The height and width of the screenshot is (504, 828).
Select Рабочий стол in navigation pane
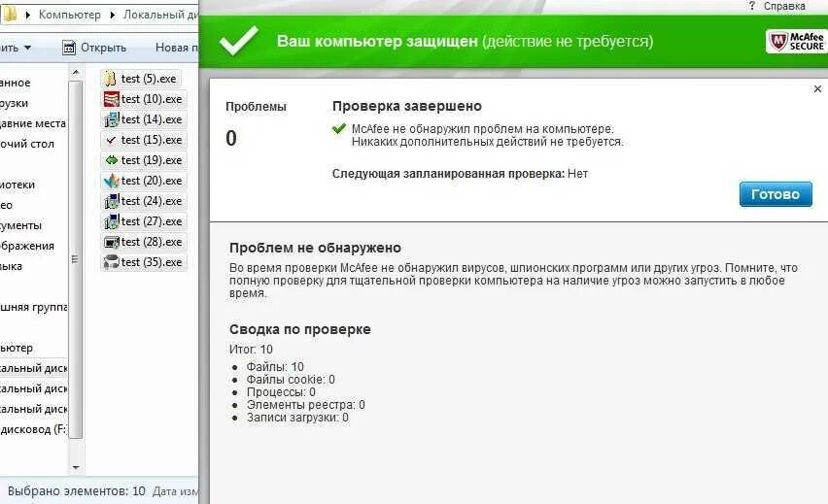pos(27,144)
